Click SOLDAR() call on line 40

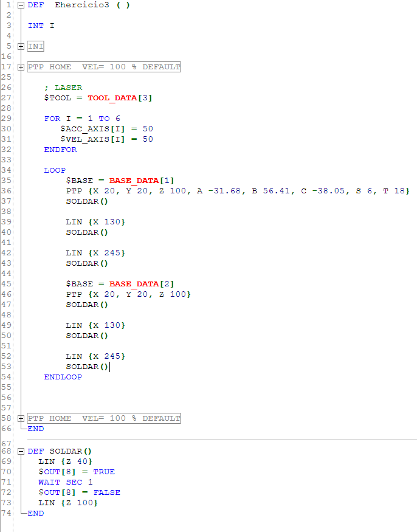tap(87, 232)
